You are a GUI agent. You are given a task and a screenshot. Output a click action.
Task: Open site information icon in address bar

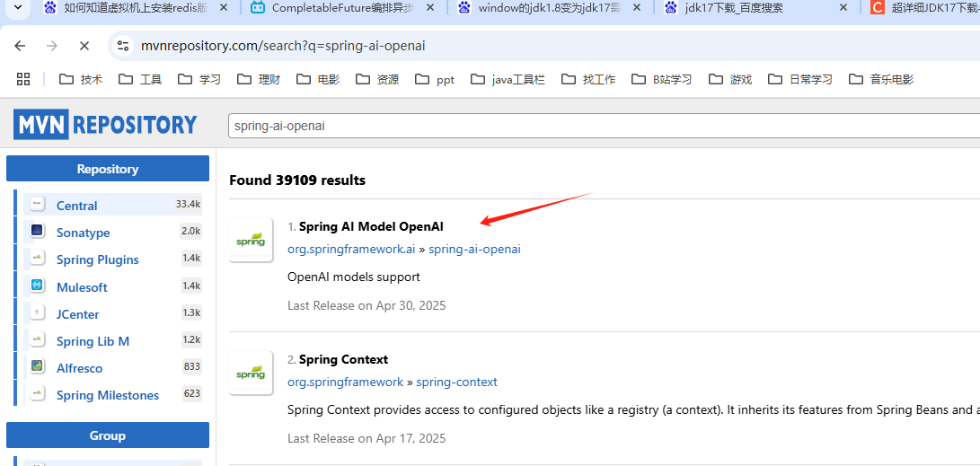(x=124, y=46)
